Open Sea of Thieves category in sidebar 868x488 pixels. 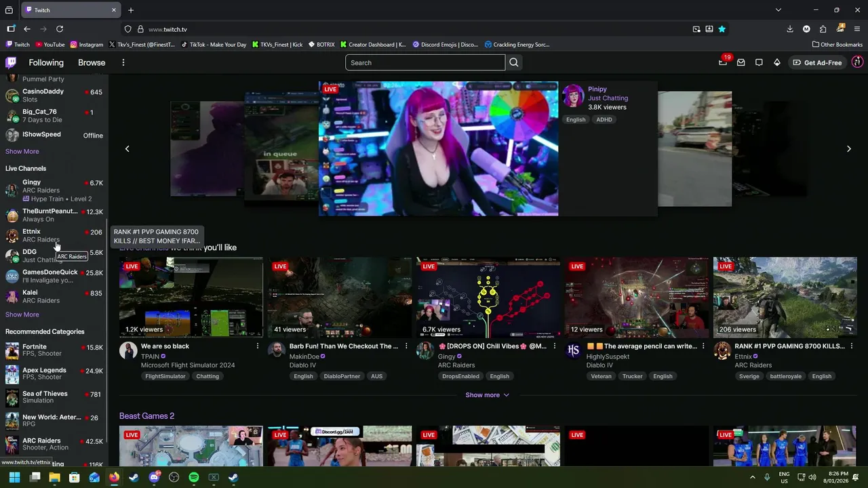coord(54,398)
